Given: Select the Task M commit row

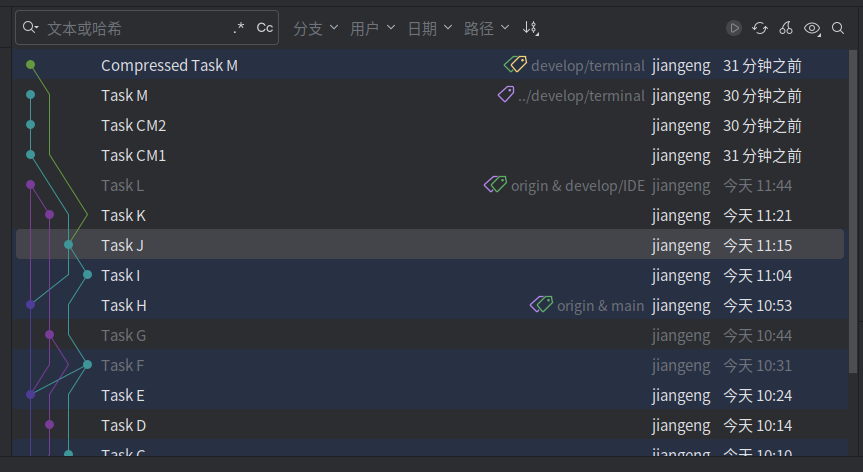Looking at the screenshot, I should click(430, 95).
